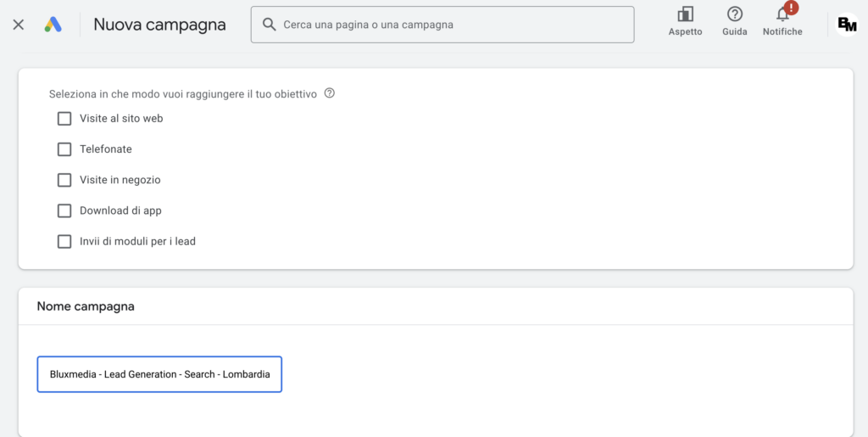Open the Notifiche bell icon
Image resolution: width=868 pixels, height=437 pixels.
point(782,15)
